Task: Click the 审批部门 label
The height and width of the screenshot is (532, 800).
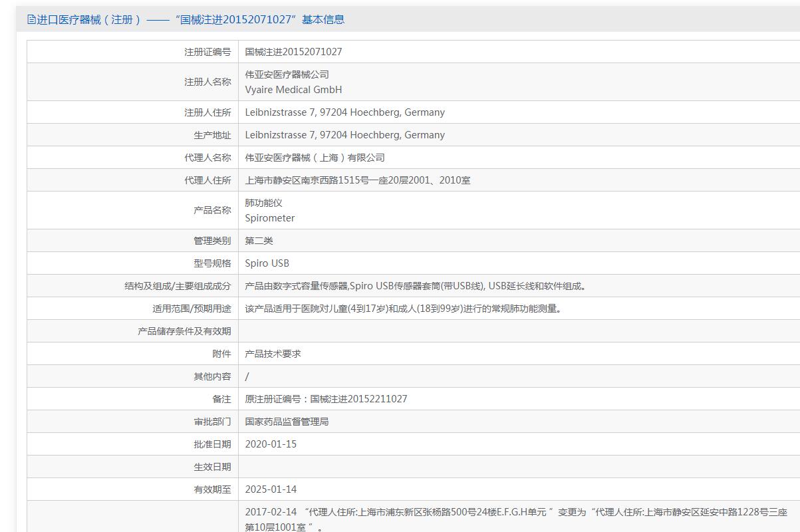Action: pyautogui.click(x=212, y=422)
